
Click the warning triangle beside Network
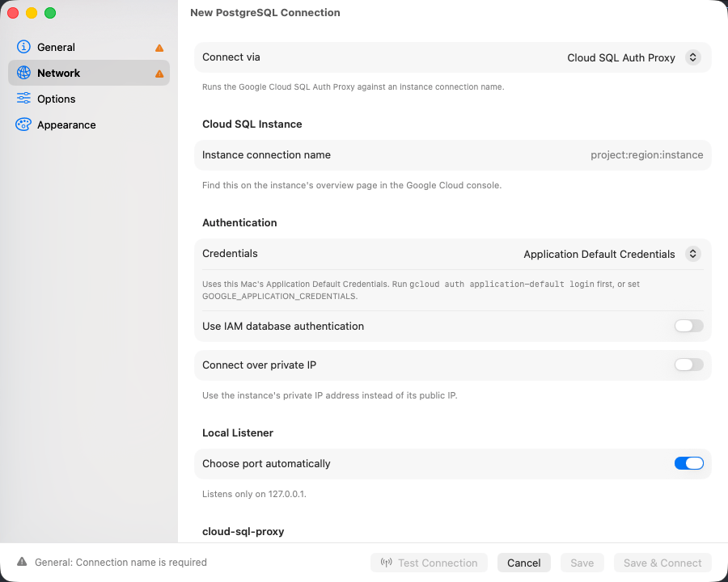click(159, 74)
